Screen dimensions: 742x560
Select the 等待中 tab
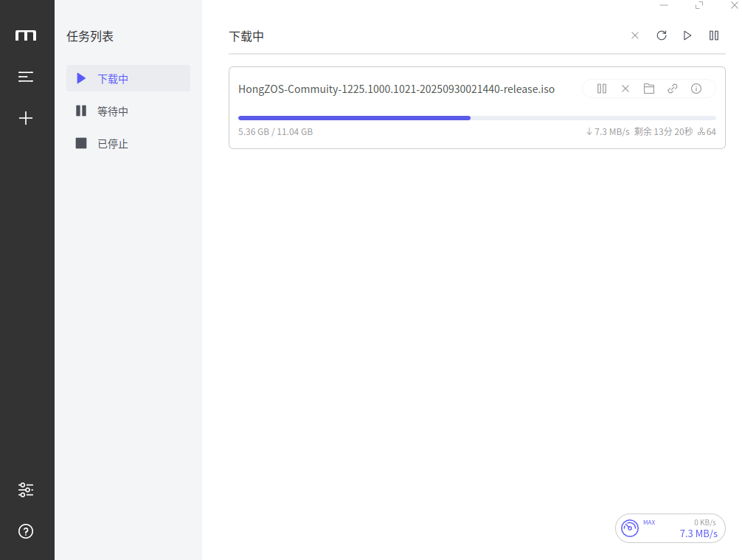128,111
